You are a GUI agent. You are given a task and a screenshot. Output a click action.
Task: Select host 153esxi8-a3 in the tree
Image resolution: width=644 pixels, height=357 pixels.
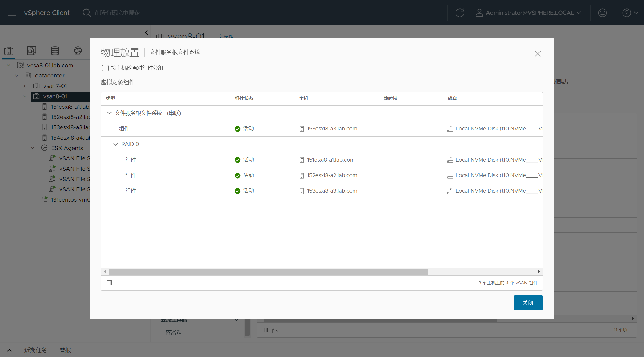point(70,127)
